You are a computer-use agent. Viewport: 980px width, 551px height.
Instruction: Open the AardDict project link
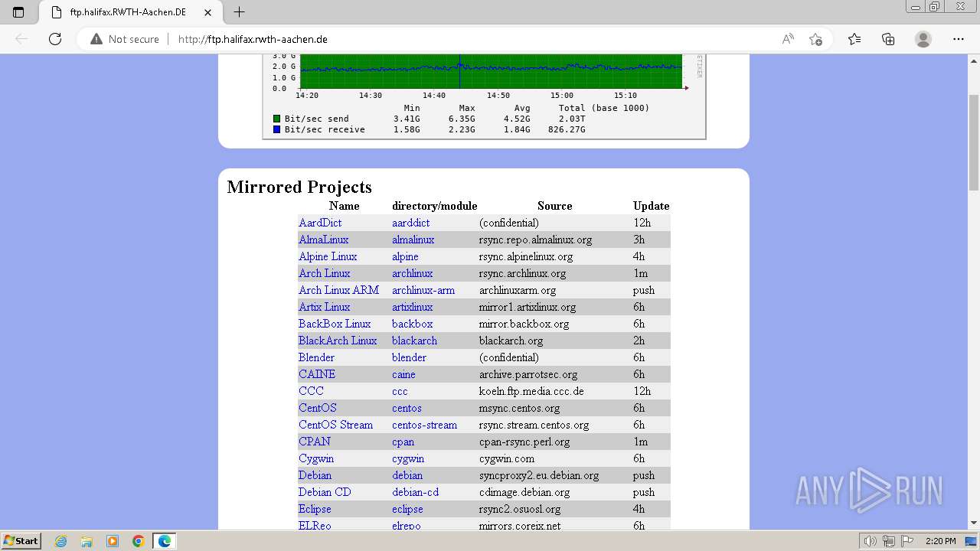(320, 223)
